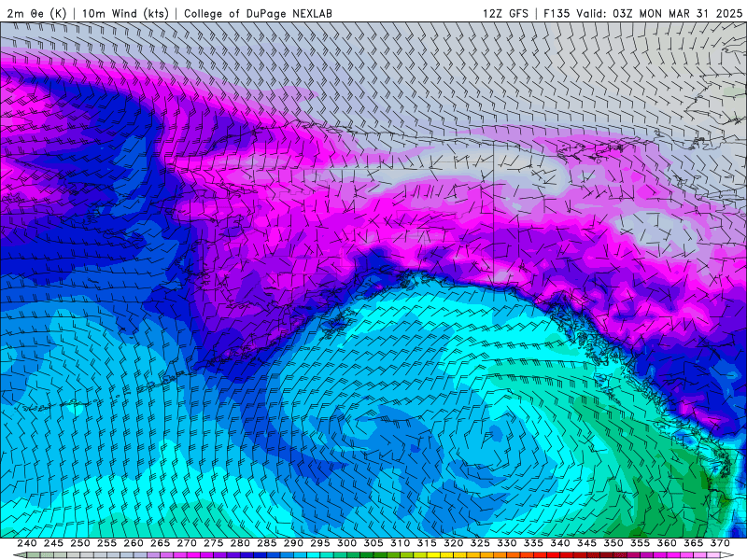Click the 295 color scale label
747x560 pixels.
[x=320, y=543]
